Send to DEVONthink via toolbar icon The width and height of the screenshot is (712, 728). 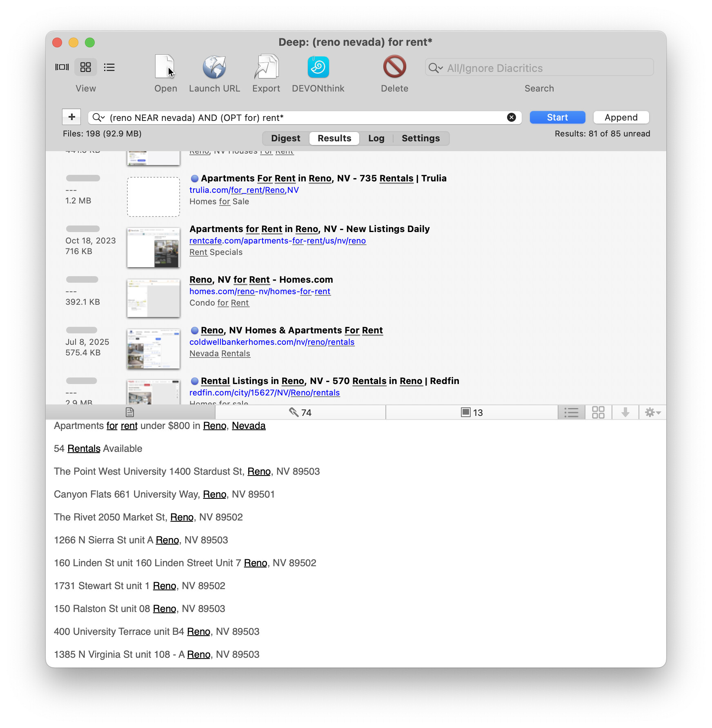(x=318, y=67)
